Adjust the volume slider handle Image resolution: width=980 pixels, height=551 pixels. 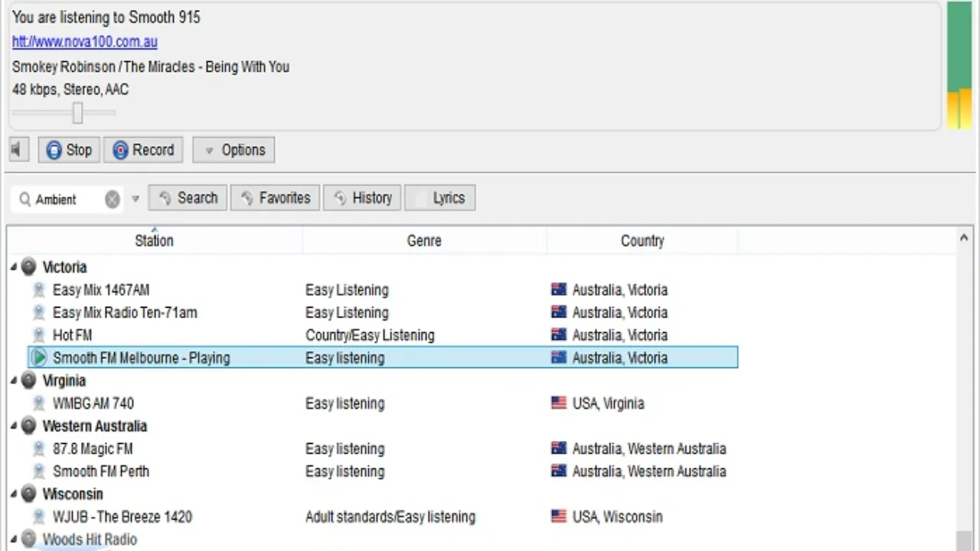coord(77,113)
